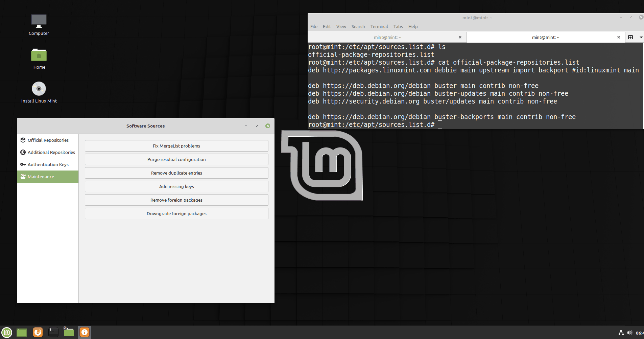Image resolution: width=644 pixels, height=339 pixels.
Task: Click Purge residual configuration
Action: coord(176,159)
